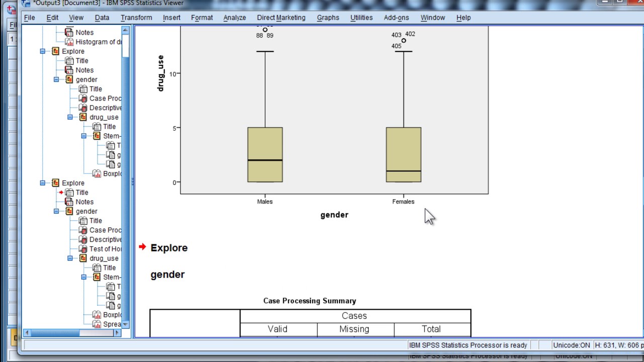644x362 pixels.
Task: Click the 'H: 631, W: 606' status entry
Action: click(618, 345)
